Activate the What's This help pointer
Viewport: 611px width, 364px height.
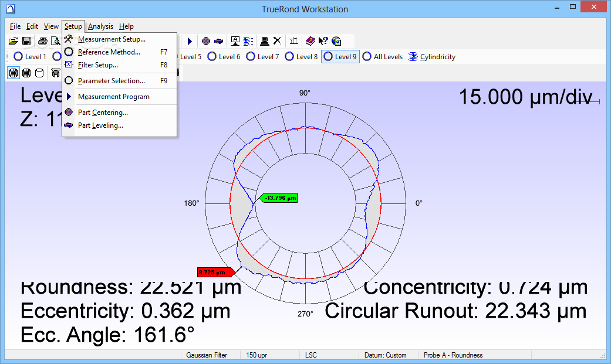pos(323,41)
